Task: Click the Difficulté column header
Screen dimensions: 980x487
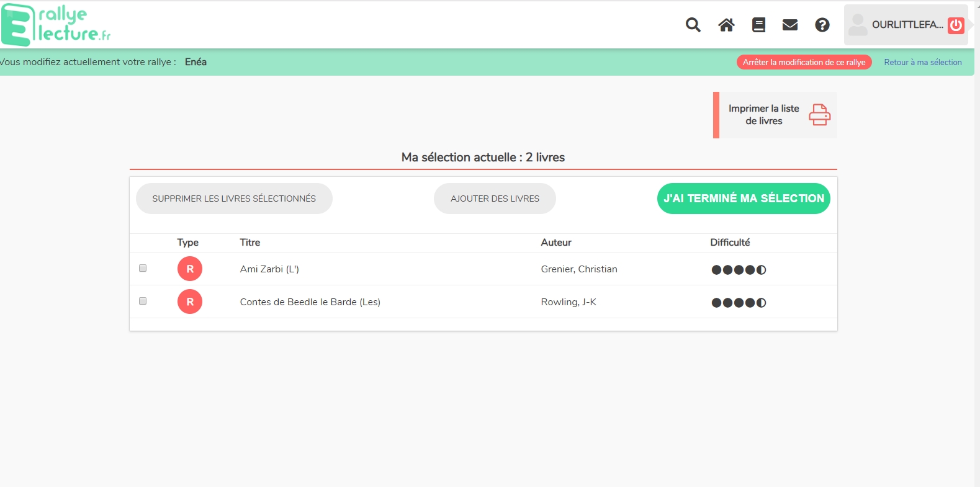Action: click(730, 243)
